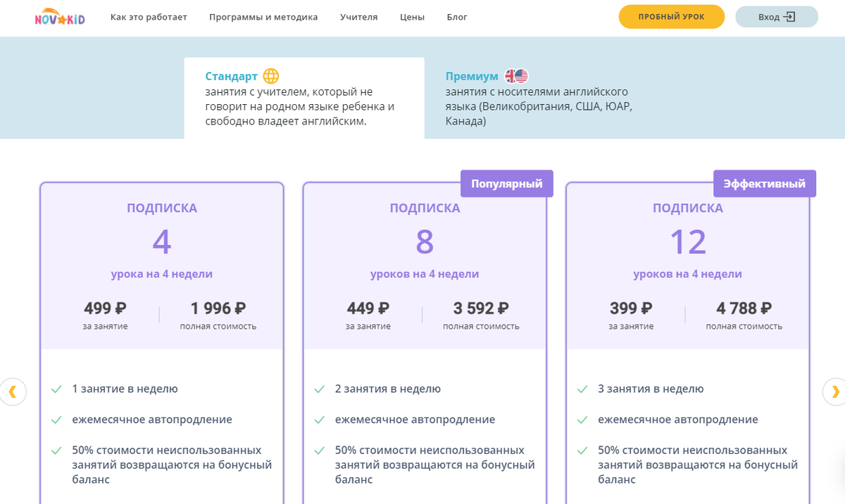Screen dimensions: 845x504
Task: Go to the Учителя page
Action: point(359,17)
